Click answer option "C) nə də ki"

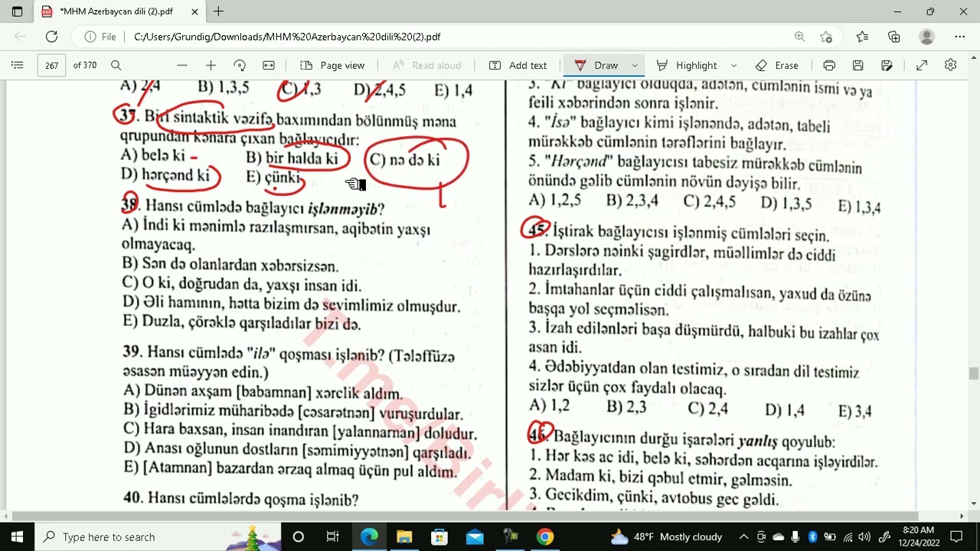(404, 159)
